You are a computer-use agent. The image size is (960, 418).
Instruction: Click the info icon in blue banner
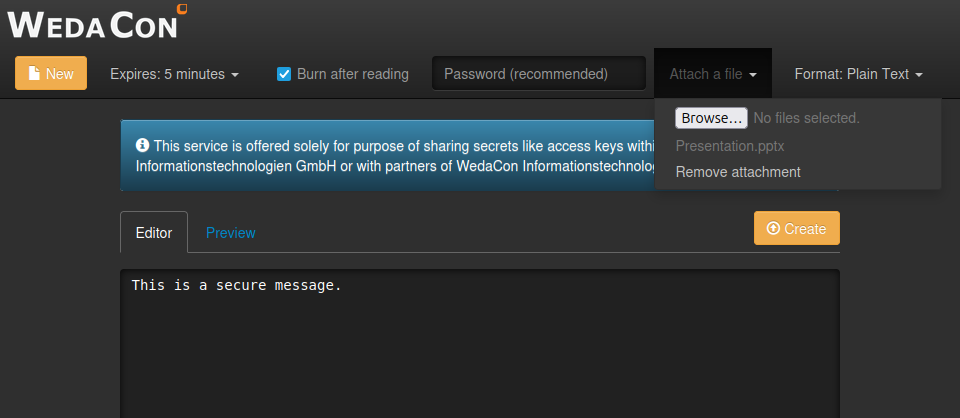coord(142,145)
